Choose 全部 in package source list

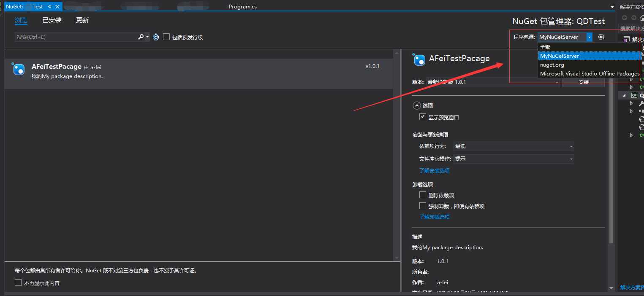pyautogui.click(x=590, y=47)
